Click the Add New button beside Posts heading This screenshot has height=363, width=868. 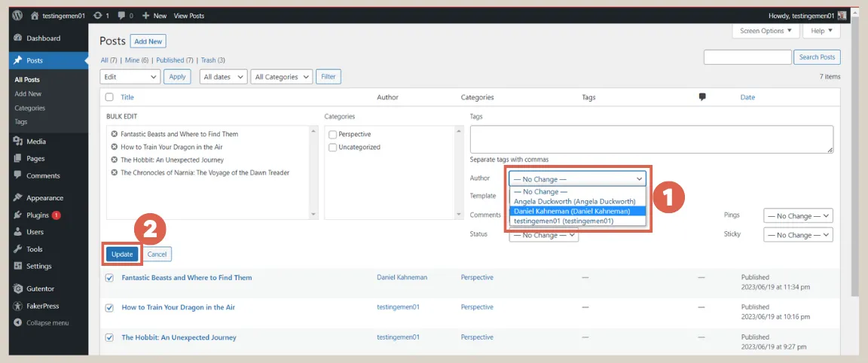coord(148,41)
